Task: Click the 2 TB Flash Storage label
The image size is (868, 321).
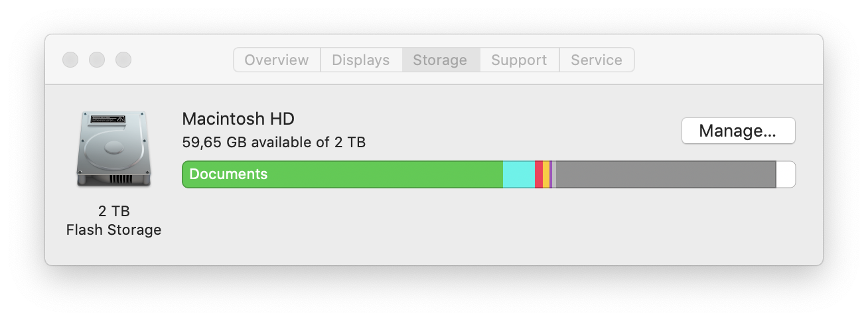Action: 113,221
